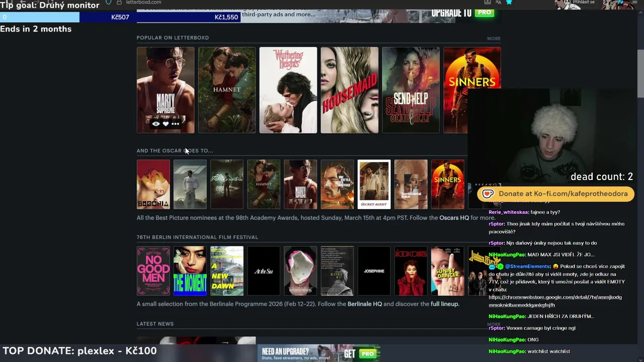The width and height of the screenshot is (644, 362).
Task: Open the small Hamnet poster in Oscar row
Action: pyautogui.click(x=264, y=184)
